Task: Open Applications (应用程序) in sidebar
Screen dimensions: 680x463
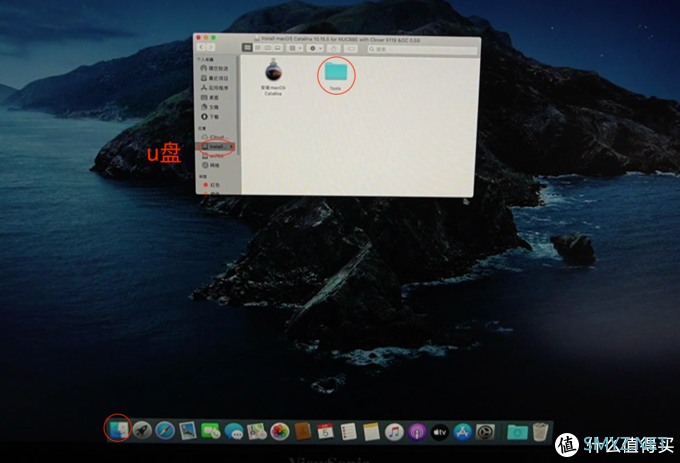Action: click(x=214, y=88)
